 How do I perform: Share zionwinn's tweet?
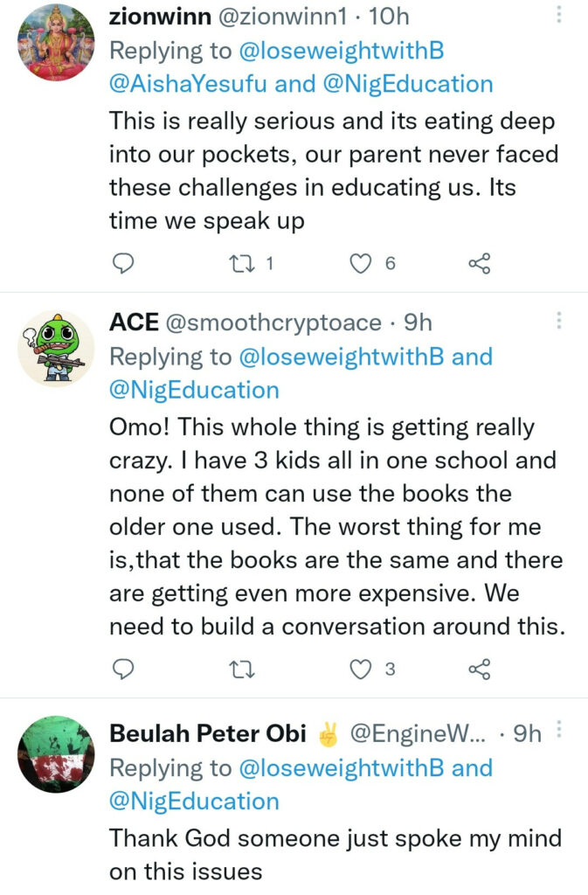click(x=480, y=263)
